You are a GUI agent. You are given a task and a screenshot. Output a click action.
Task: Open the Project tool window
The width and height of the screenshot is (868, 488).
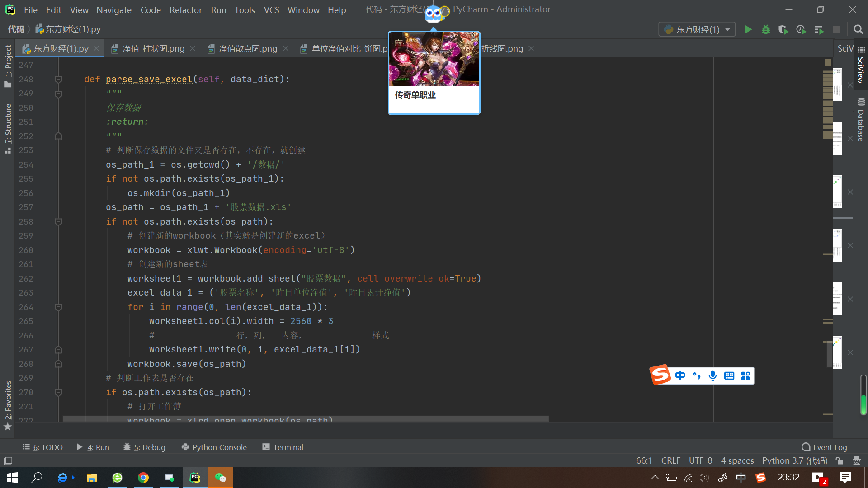pyautogui.click(x=8, y=66)
